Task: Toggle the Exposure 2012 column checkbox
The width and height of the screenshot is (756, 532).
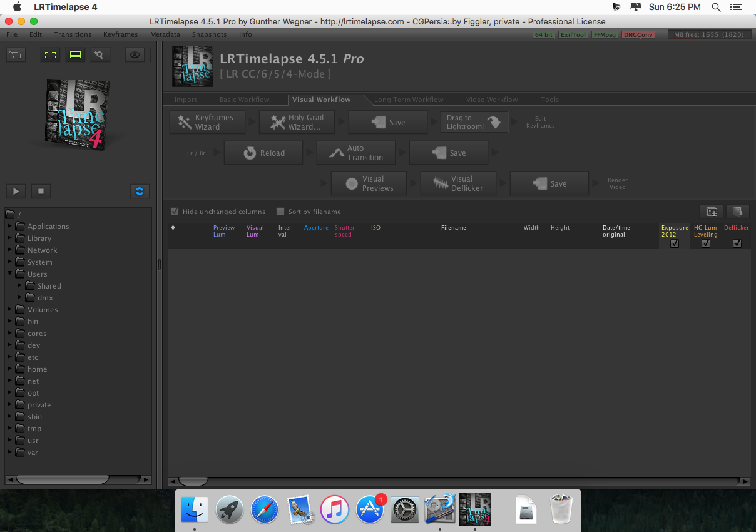Action: point(675,243)
